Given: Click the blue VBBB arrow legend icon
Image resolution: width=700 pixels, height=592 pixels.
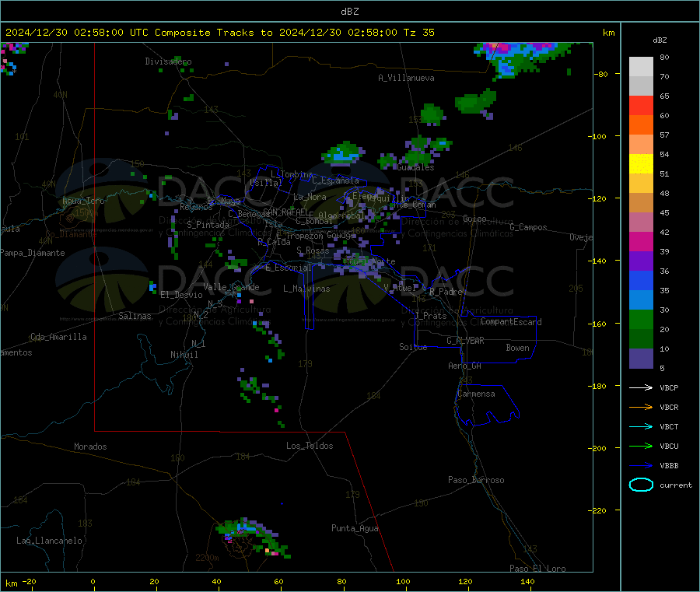Looking at the screenshot, I should pos(641,466).
